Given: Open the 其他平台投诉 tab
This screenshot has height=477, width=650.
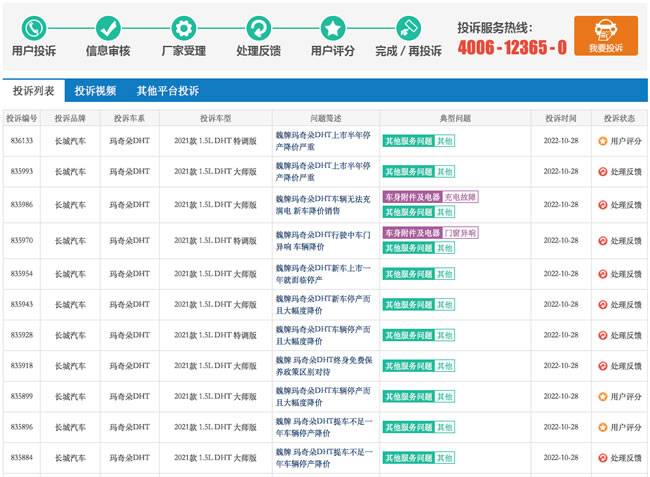Looking at the screenshot, I should [x=167, y=91].
